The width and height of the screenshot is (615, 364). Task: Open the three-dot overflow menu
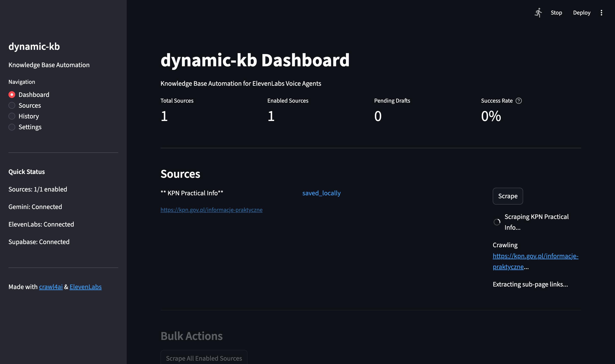tap(601, 12)
